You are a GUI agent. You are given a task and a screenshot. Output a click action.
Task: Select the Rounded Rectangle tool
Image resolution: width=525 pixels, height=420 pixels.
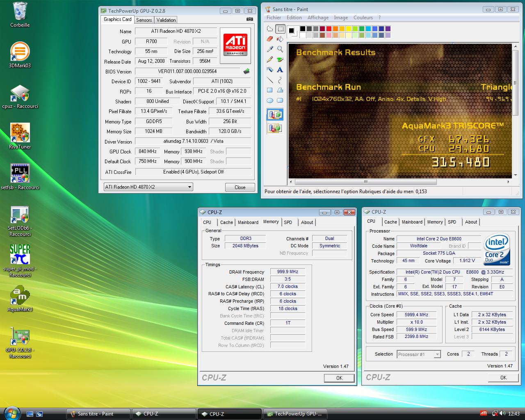(x=280, y=100)
